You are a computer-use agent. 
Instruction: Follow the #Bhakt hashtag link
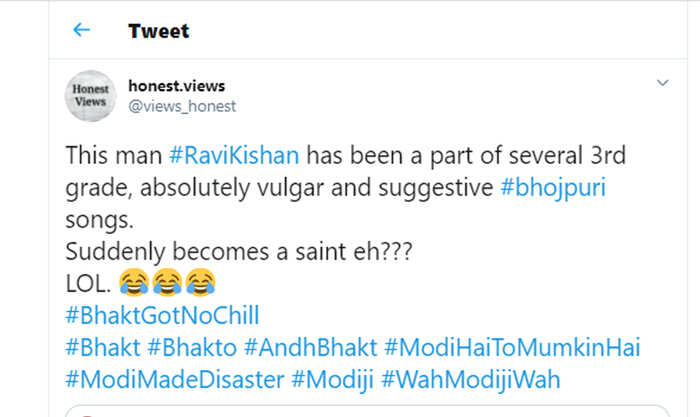pyautogui.click(x=103, y=347)
